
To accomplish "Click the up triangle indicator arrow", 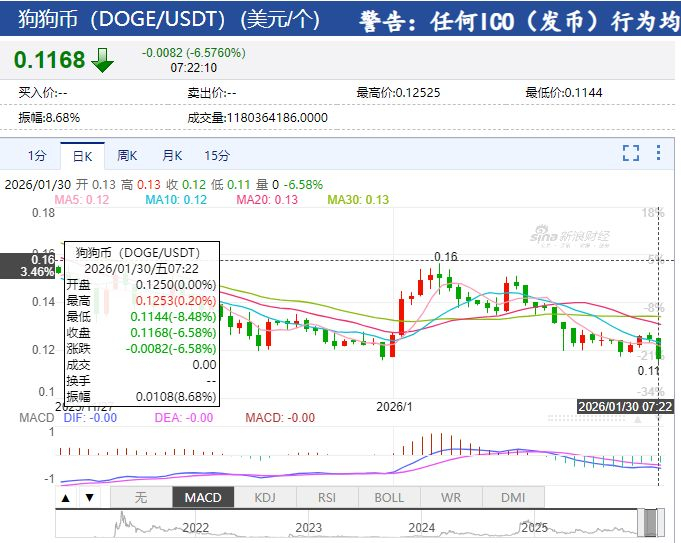I will tap(66, 498).
